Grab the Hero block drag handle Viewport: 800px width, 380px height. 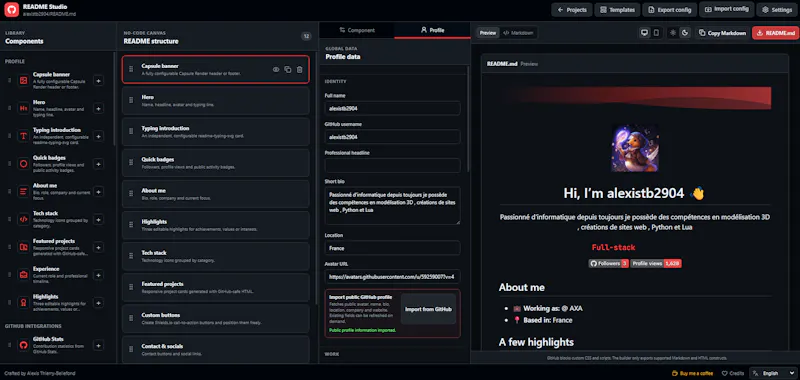[x=131, y=100]
